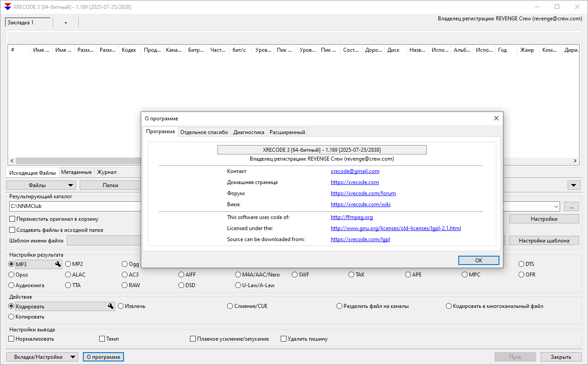Viewport: 588px width, 365px height.
Task: Select TAK output format
Action: (352, 275)
